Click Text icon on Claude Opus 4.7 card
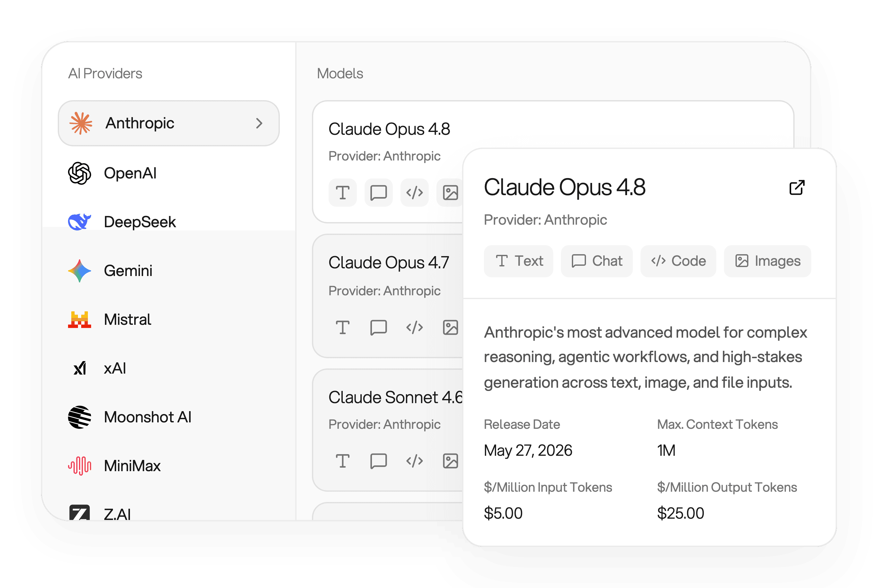This screenshot has height=588, width=878. click(x=343, y=327)
